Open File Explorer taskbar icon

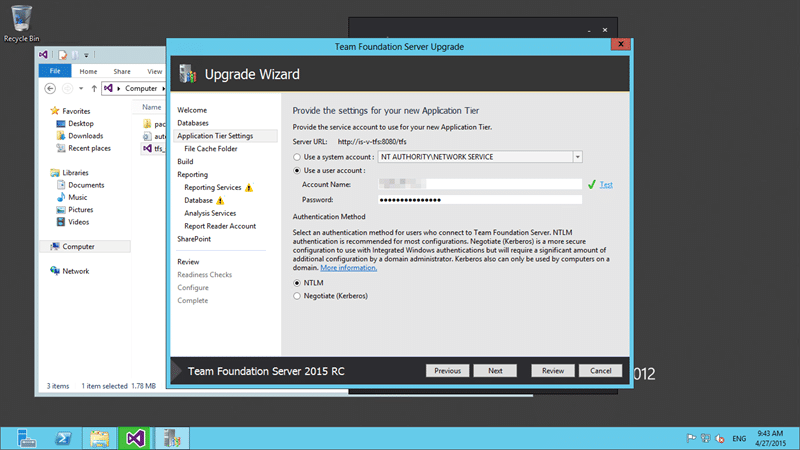99,438
